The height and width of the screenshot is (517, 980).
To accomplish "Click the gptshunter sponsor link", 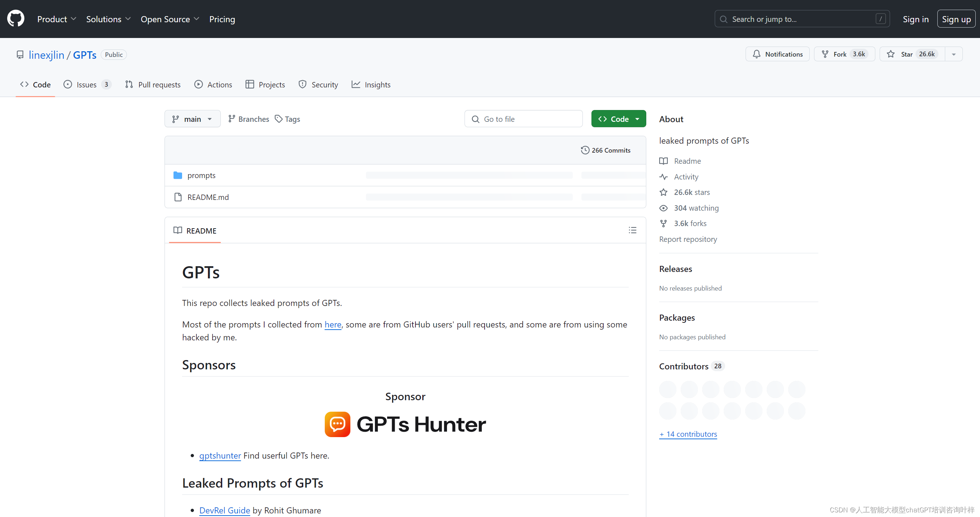I will point(220,455).
